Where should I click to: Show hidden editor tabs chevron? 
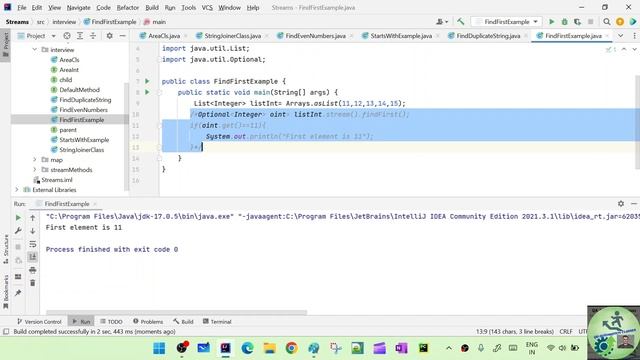(620, 36)
